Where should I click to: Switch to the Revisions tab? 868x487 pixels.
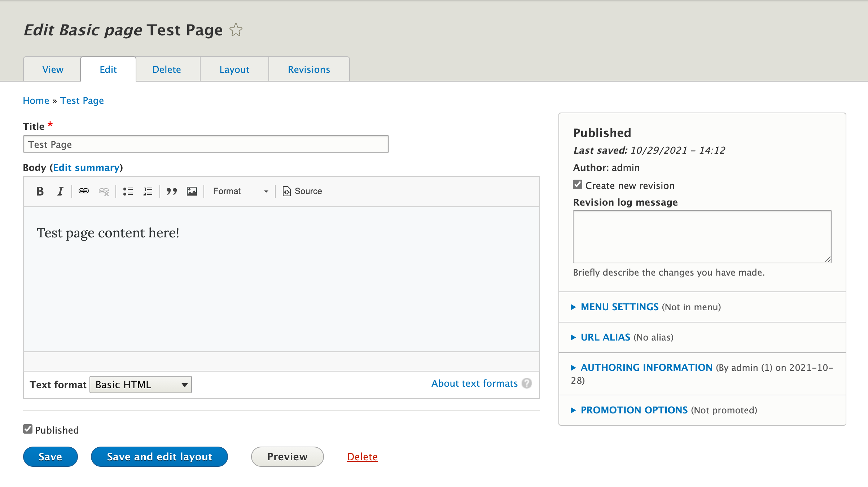[309, 69]
